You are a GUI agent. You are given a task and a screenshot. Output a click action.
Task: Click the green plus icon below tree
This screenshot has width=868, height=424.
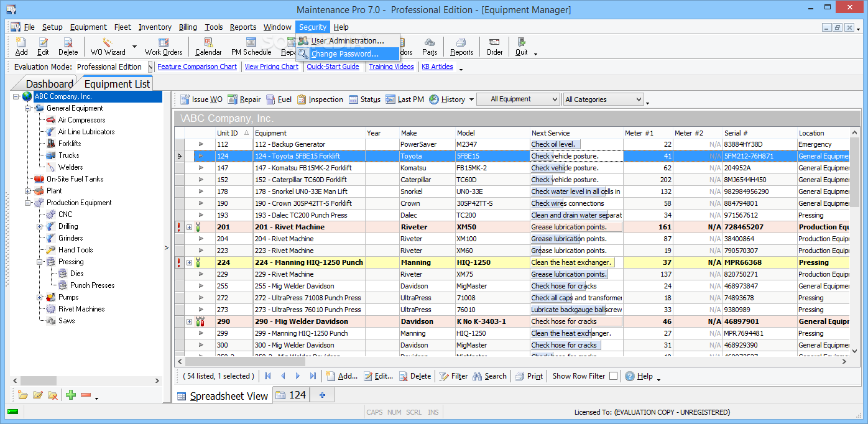[71, 395]
